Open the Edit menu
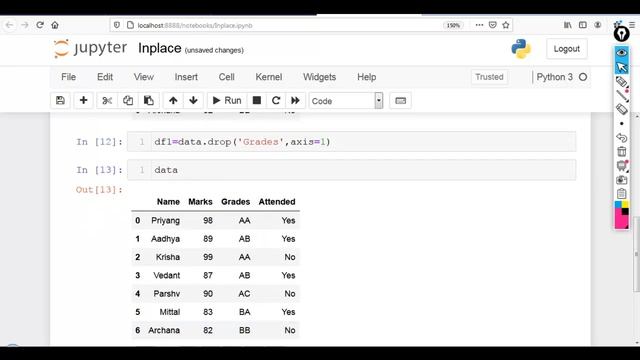 coord(105,77)
